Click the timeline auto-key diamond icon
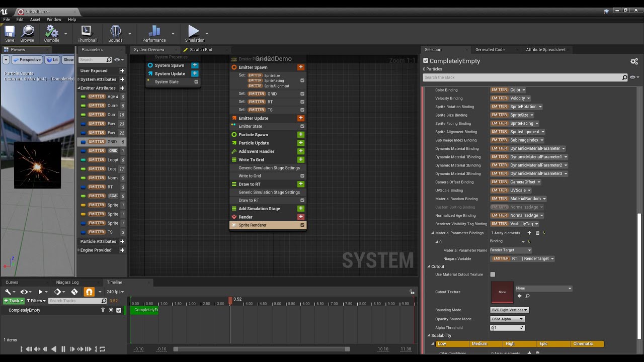The image size is (644, 362). [74, 292]
